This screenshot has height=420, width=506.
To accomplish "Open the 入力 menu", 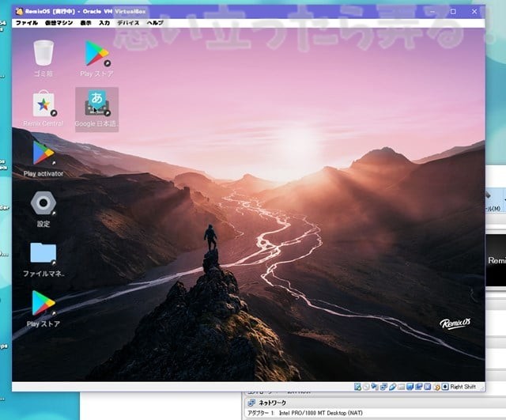I will [104, 23].
